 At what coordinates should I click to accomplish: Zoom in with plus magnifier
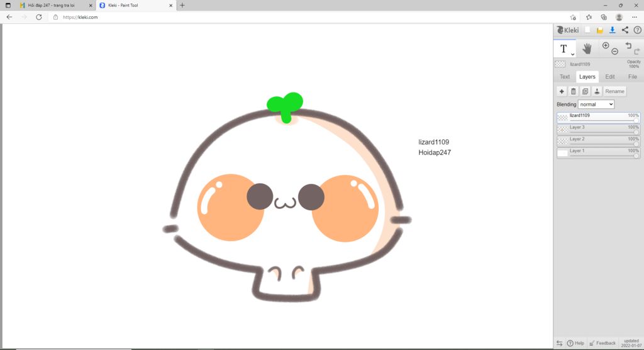click(606, 46)
